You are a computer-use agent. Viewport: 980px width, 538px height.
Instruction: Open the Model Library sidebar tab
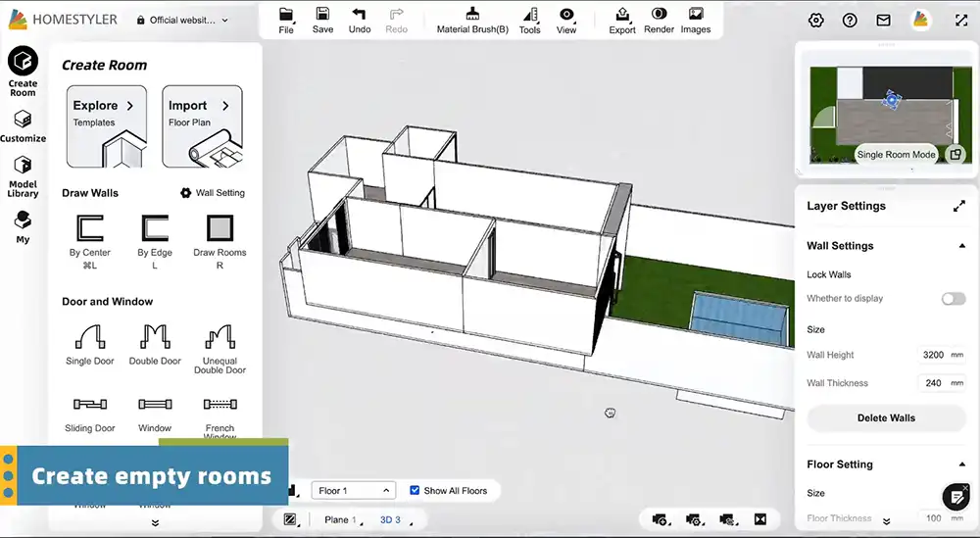(23, 176)
